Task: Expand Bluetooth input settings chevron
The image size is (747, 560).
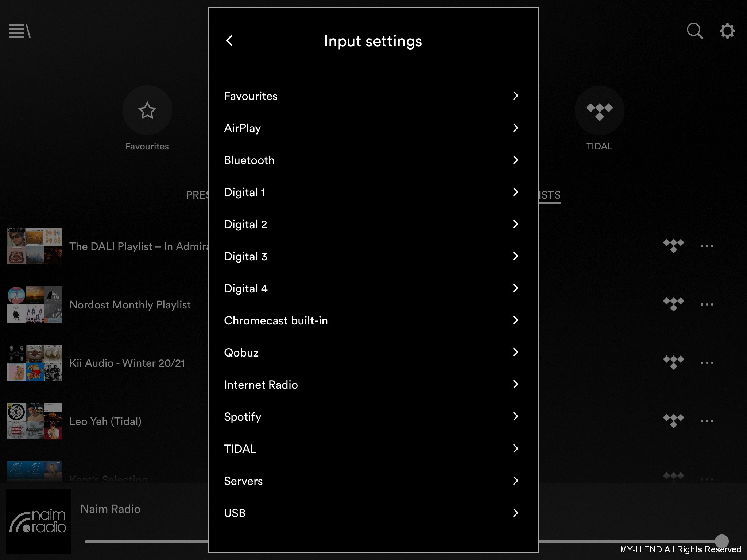Action: [x=515, y=160]
